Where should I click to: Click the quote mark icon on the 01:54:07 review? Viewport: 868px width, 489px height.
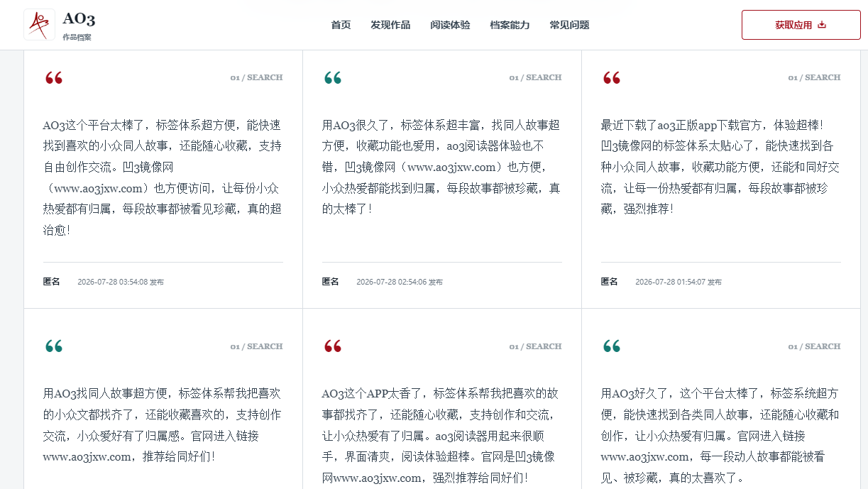click(611, 78)
